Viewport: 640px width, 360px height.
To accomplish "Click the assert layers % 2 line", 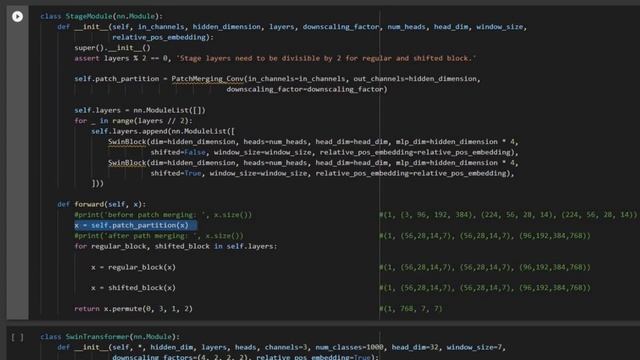I will (275, 58).
